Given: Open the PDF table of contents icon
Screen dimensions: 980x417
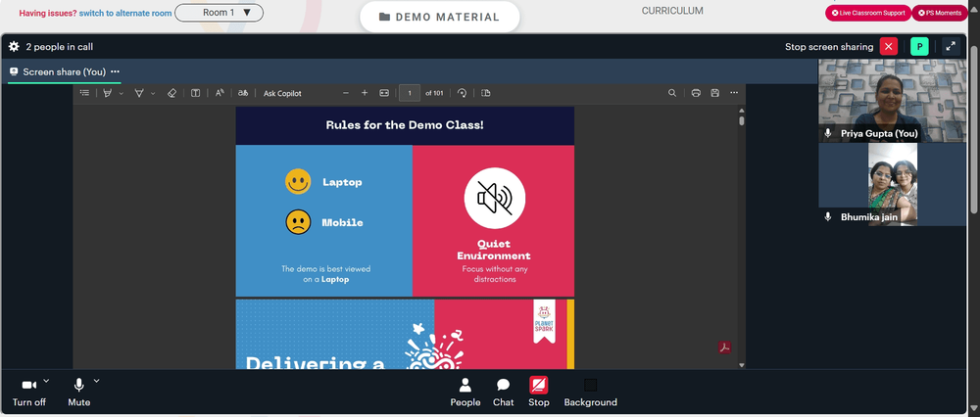Looking at the screenshot, I should click(84, 93).
